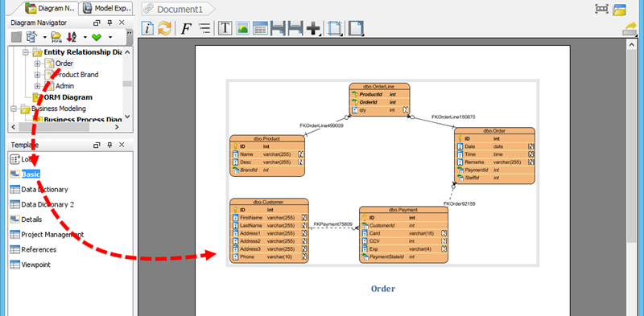
Task: Select the Project Management template
Action: 52,235
